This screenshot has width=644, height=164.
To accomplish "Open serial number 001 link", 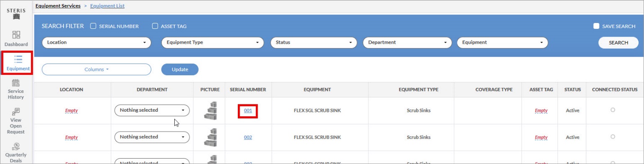I will [x=248, y=110].
